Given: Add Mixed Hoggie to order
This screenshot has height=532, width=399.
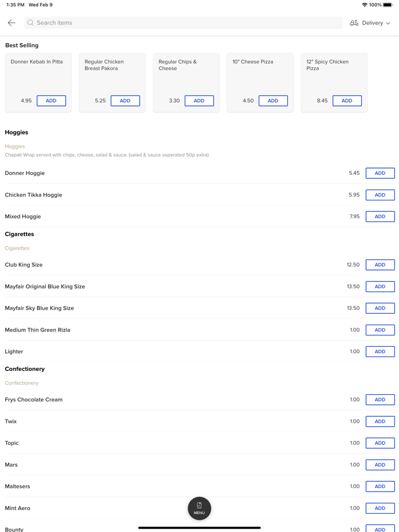Looking at the screenshot, I should coord(380,216).
